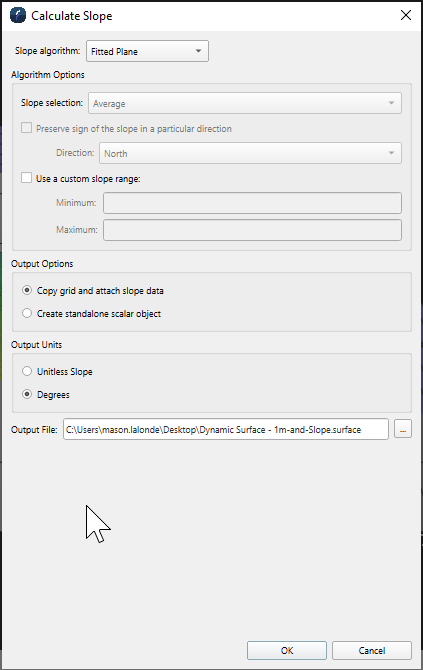Open the Direction North dropdown
The image size is (423, 670).
coord(250,153)
